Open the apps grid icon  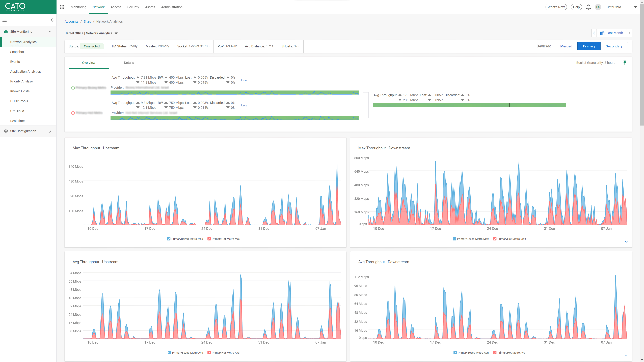click(62, 7)
